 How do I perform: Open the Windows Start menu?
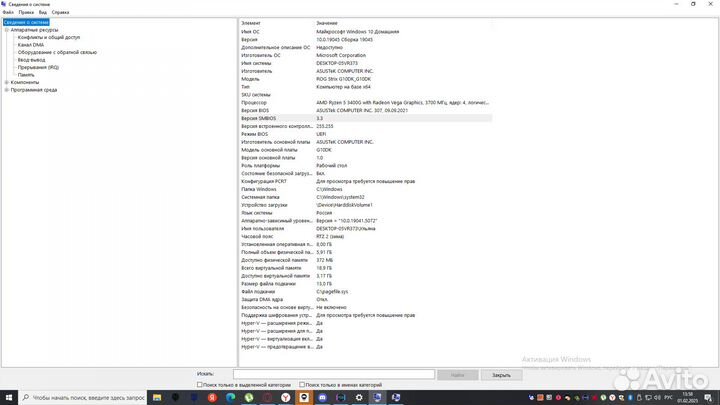tap(9, 398)
